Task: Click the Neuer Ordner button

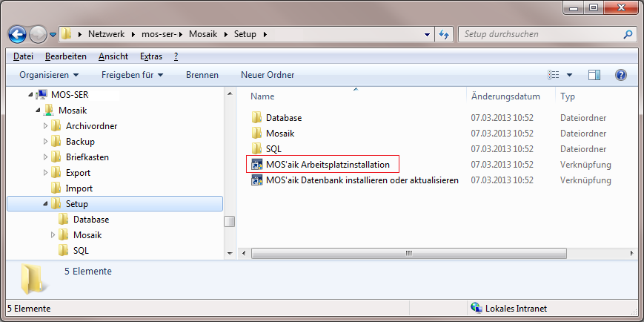Action: point(268,75)
